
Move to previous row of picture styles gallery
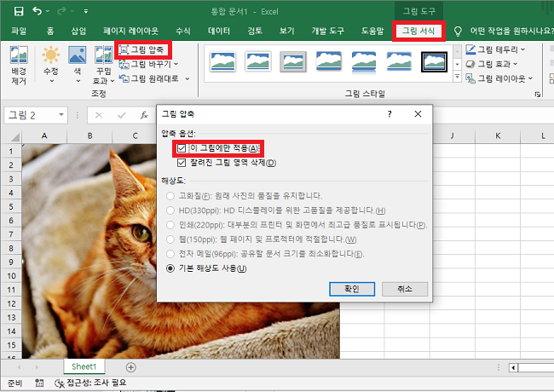(x=458, y=52)
